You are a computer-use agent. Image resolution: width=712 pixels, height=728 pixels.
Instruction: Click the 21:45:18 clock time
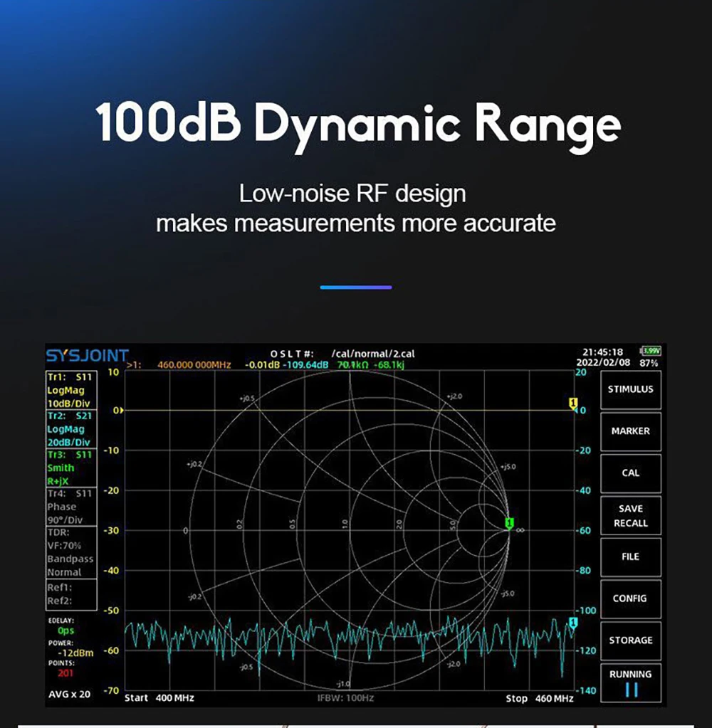[x=602, y=352]
